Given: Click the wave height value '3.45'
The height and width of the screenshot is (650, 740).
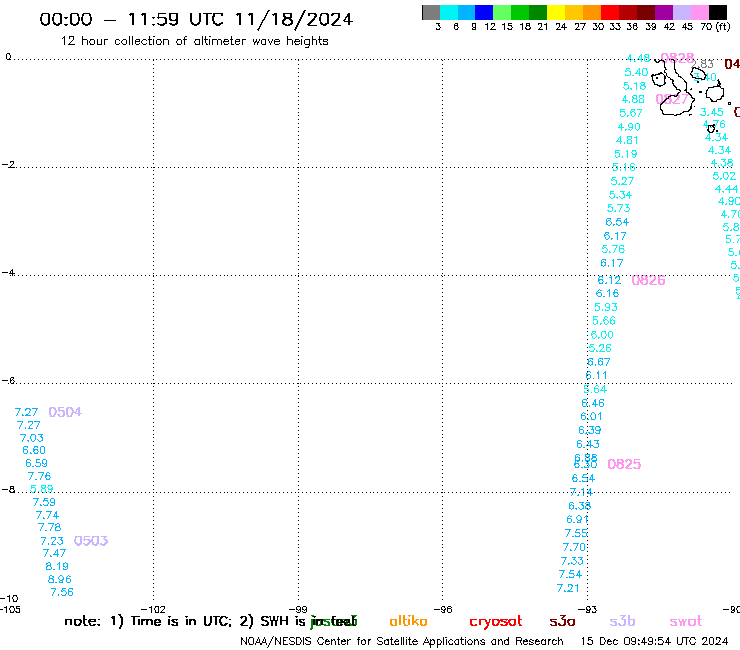Looking at the screenshot, I should tap(711, 112).
